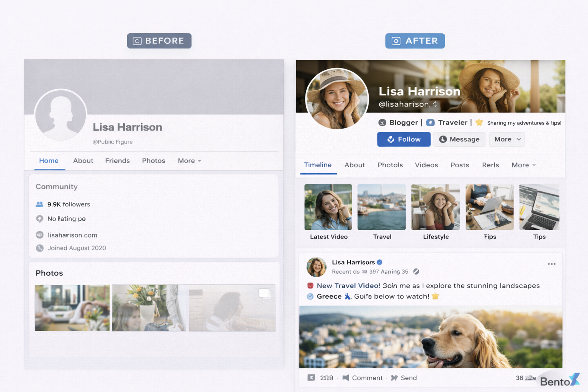Screen dimensions: 588x392
Task: Click the clock icon beside Joined August 2020
Action: coord(39,248)
